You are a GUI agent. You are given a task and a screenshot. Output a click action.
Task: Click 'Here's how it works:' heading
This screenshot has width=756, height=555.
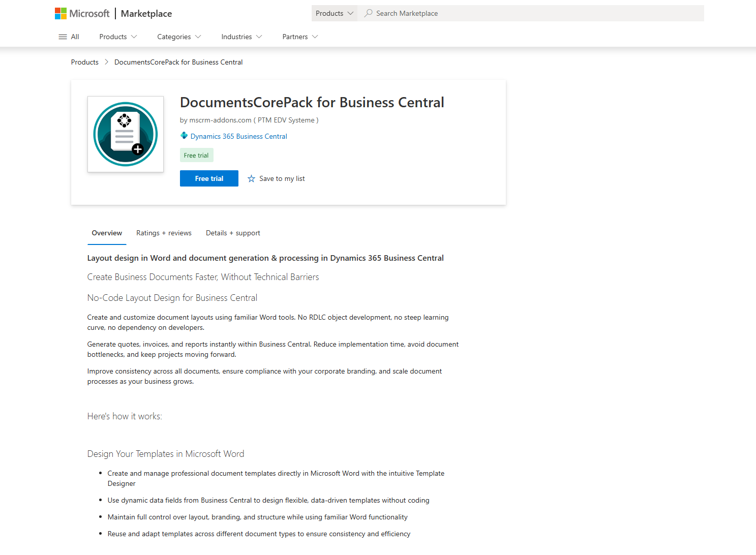pos(125,416)
